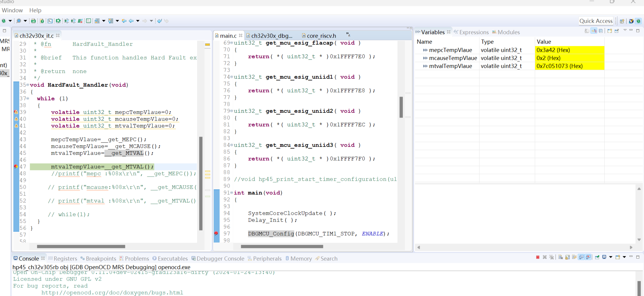Click the blue curved return-arrow toolbar icon

[x=160, y=21]
